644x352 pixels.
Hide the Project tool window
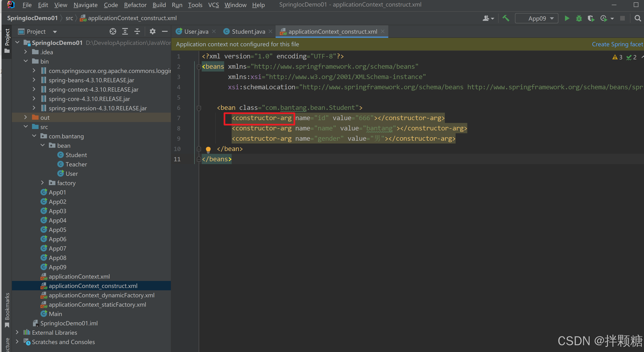click(165, 32)
